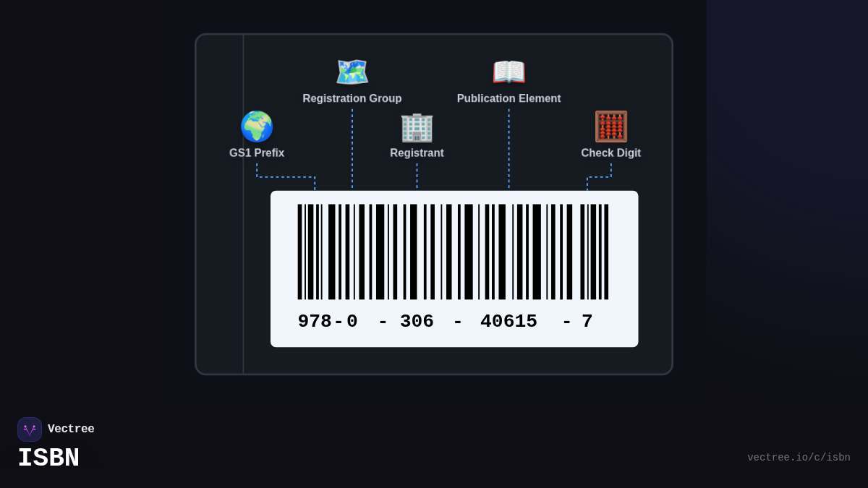Image resolution: width=868 pixels, height=488 pixels.
Task: Open the vectree.io/c/isbn link
Action: (x=799, y=457)
